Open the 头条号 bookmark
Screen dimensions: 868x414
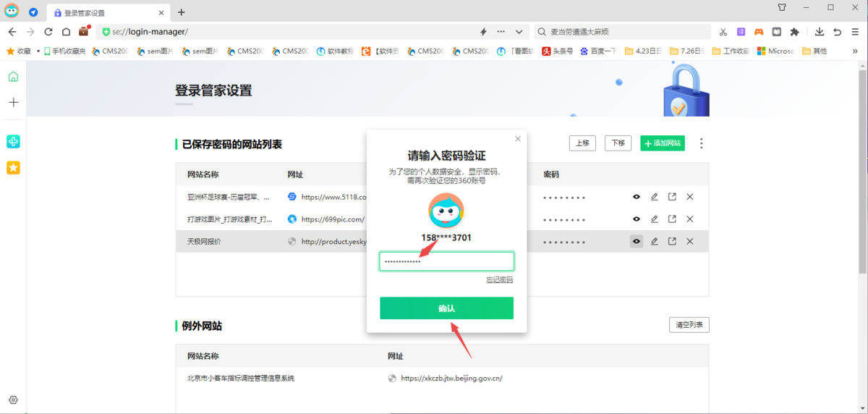[x=557, y=51]
